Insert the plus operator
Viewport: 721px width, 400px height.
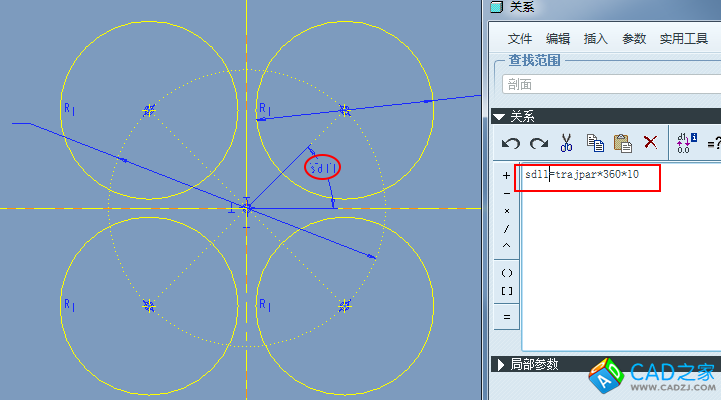tap(506, 175)
